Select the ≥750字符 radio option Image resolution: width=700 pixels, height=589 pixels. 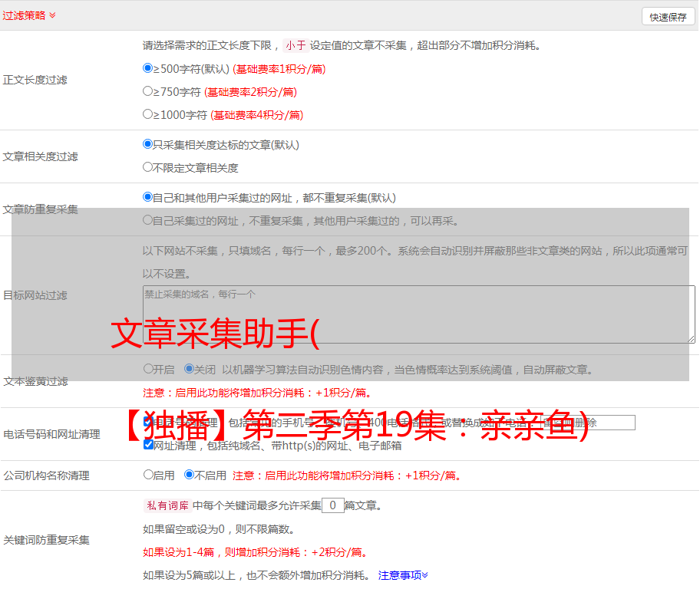[x=148, y=91]
